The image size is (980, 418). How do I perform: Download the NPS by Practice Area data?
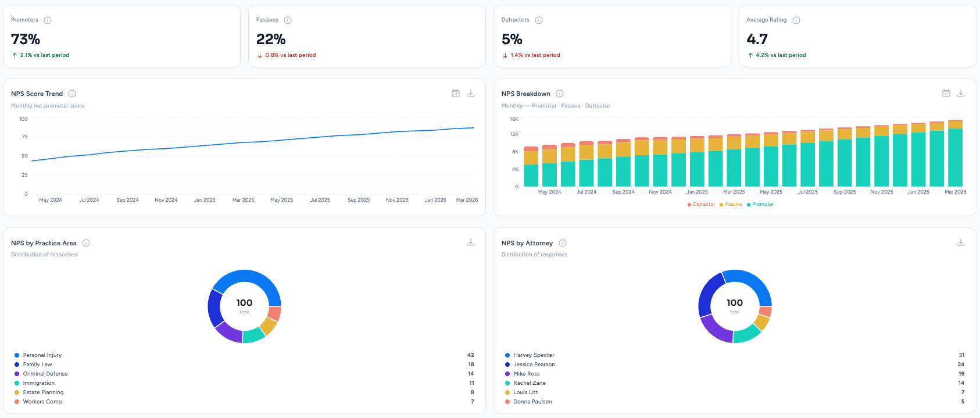pyautogui.click(x=471, y=242)
